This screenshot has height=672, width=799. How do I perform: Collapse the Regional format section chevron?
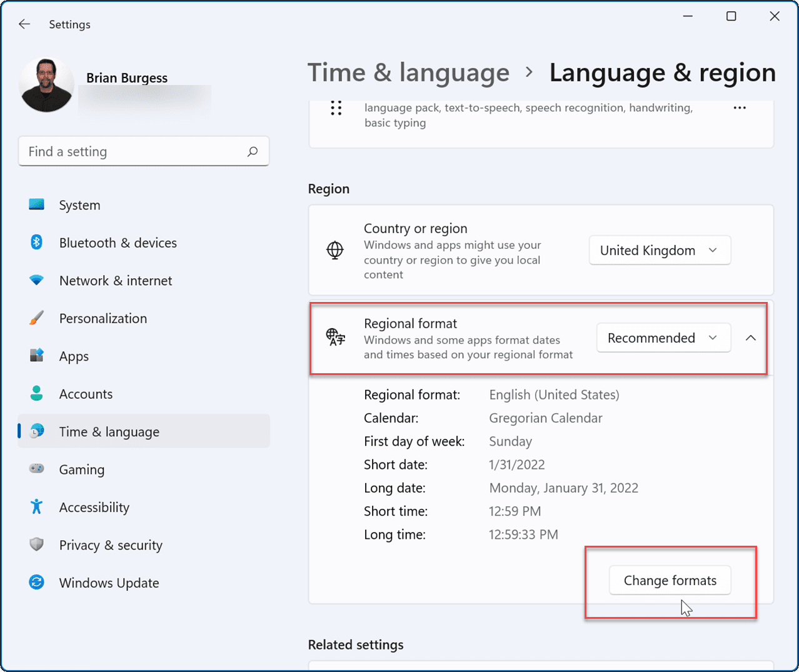pos(751,338)
